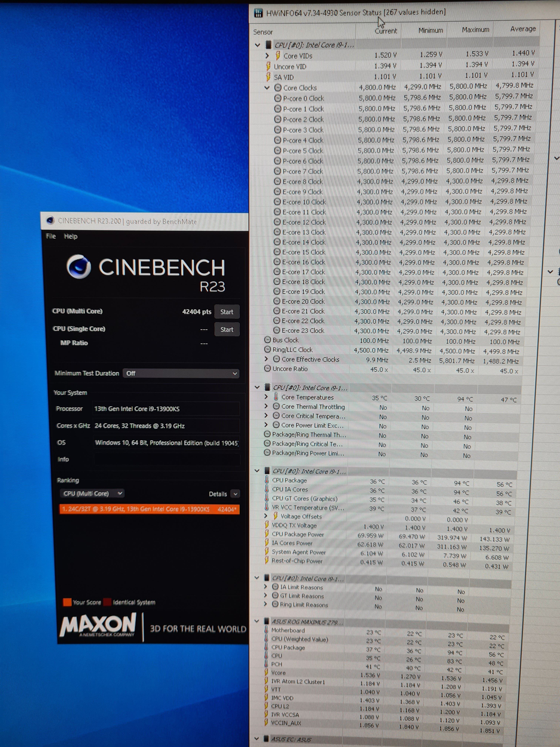Start the CPU Single Core test
560x747 pixels.
click(227, 329)
